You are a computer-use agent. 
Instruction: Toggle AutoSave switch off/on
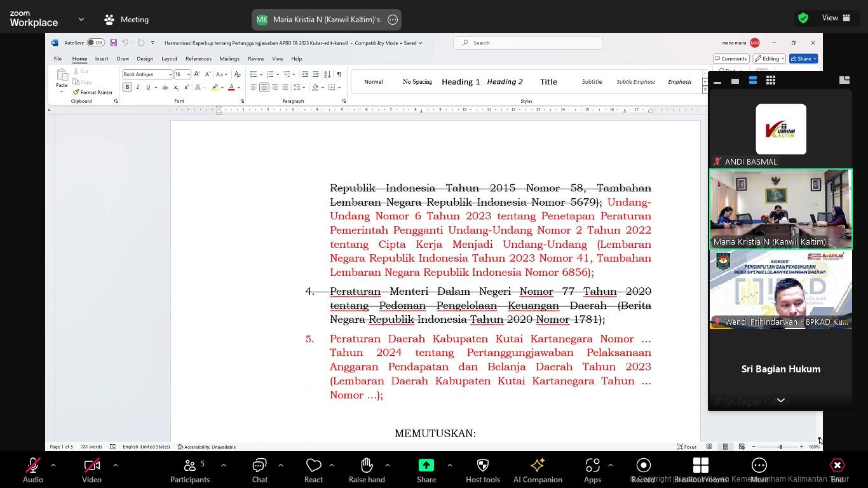tap(95, 43)
